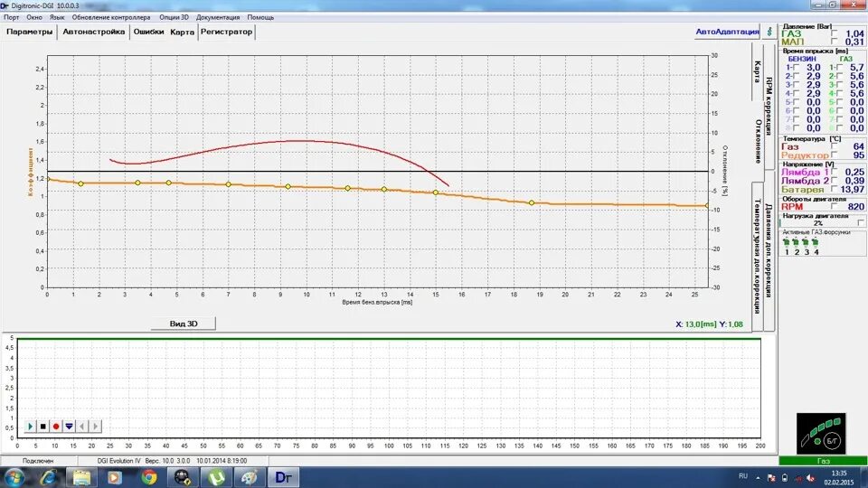The image size is (868, 488).
Task: Toggle petrol injector 1 checkbox
Action: click(x=796, y=68)
